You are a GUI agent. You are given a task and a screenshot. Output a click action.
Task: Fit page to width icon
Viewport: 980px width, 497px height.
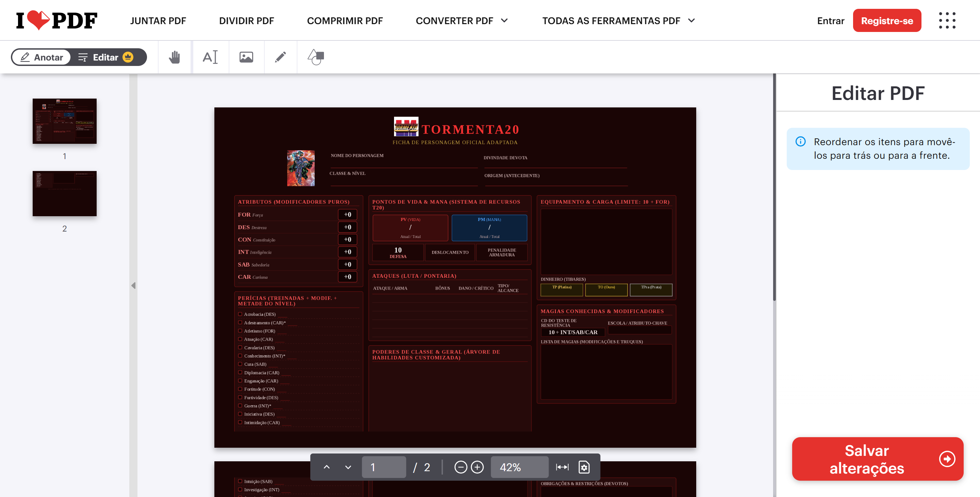pyautogui.click(x=562, y=467)
